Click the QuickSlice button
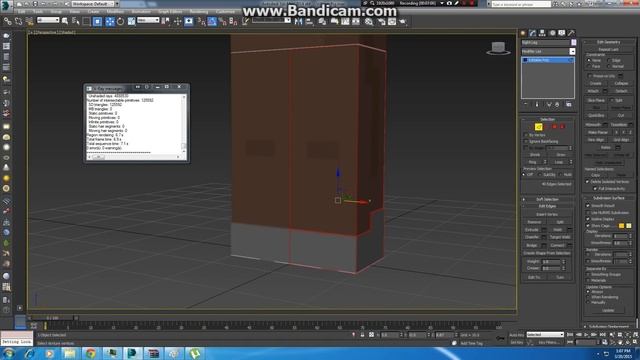The image size is (640, 360). [x=596, y=116]
